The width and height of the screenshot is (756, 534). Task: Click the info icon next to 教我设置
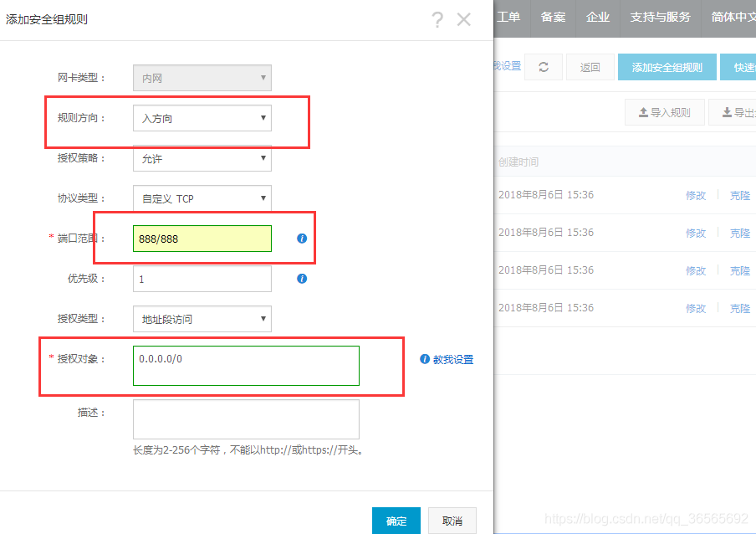click(x=426, y=358)
